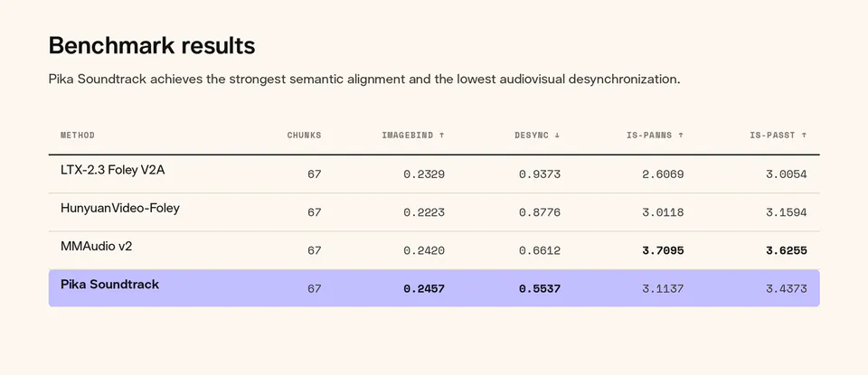The width and height of the screenshot is (868, 375).
Task: Click the IS-PANNS column header
Action: 656,135
